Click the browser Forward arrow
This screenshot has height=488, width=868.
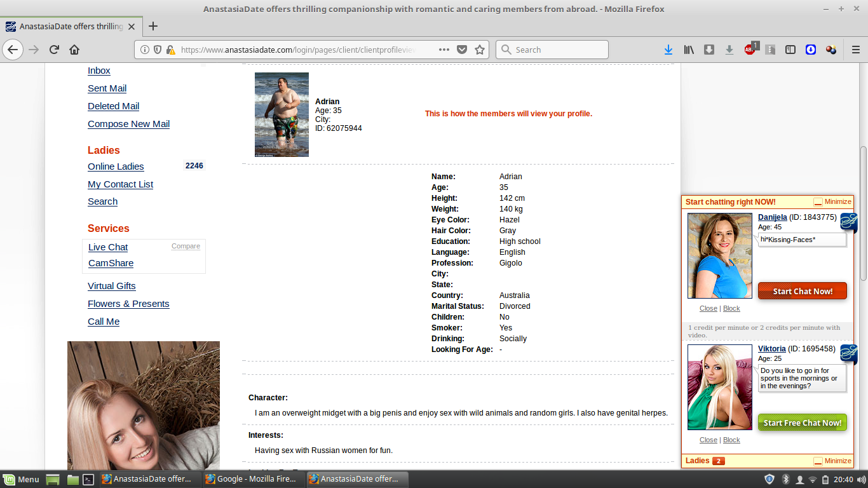pyautogui.click(x=34, y=50)
